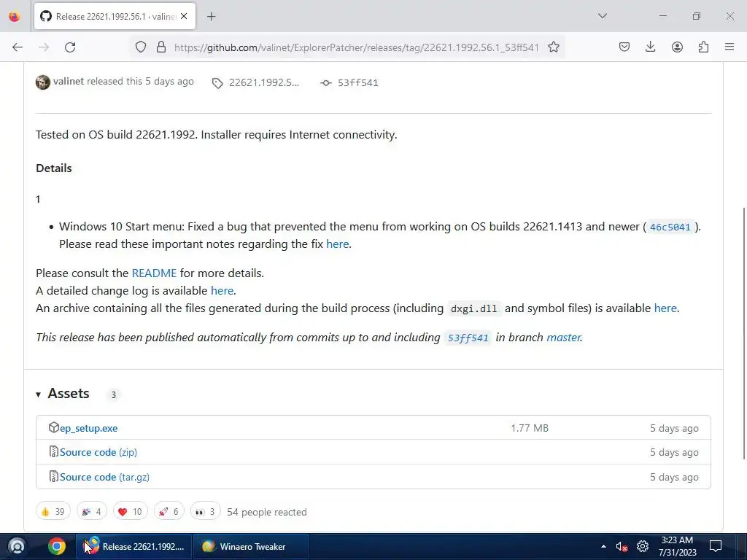Bookmark this page with the star icon

554,47
